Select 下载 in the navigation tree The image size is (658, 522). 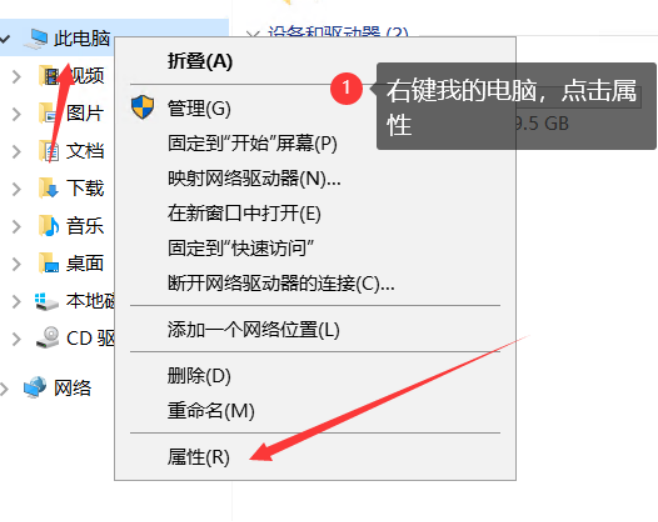pos(85,188)
